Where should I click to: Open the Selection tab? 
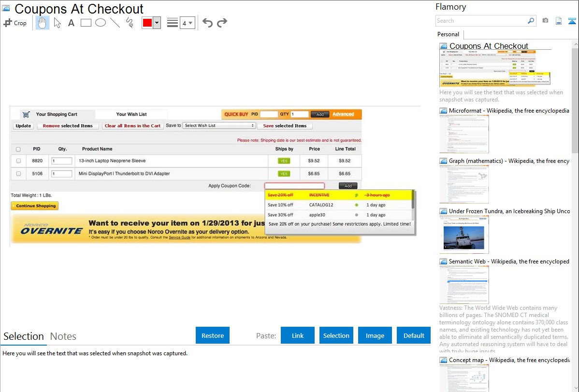tap(24, 336)
